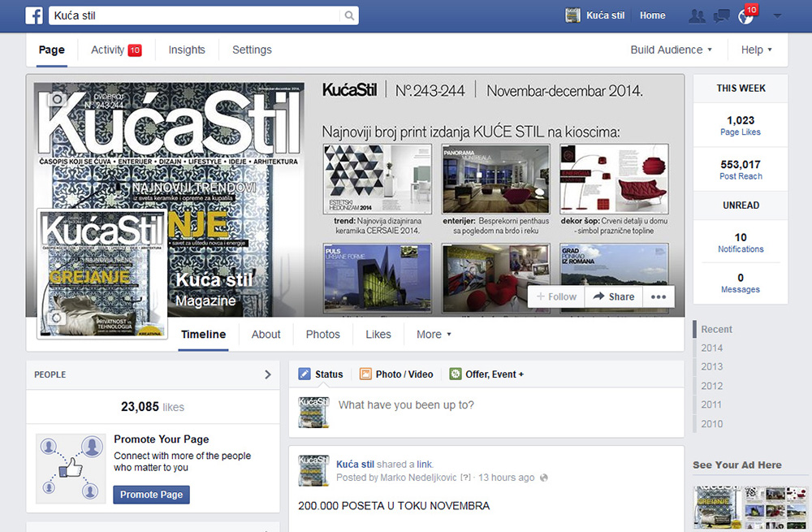This screenshot has width=812, height=532.
Task: Click Kuća stil name in top bar
Action: tap(606, 15)
